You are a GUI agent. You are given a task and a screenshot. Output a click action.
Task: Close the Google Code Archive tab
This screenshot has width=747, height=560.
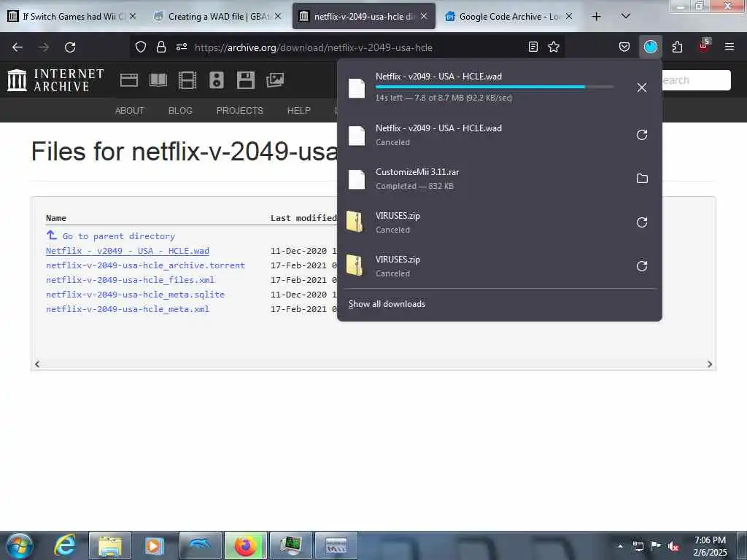point(569,16)
